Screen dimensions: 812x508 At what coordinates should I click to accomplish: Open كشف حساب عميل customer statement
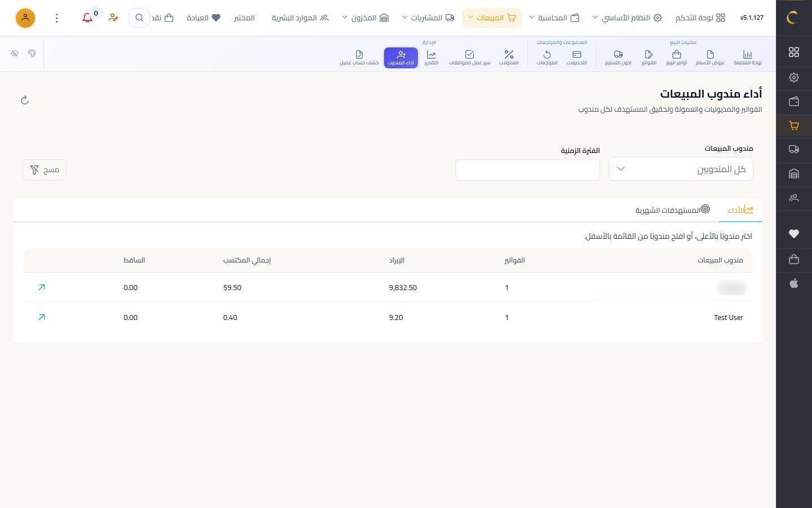pos(359,57)
